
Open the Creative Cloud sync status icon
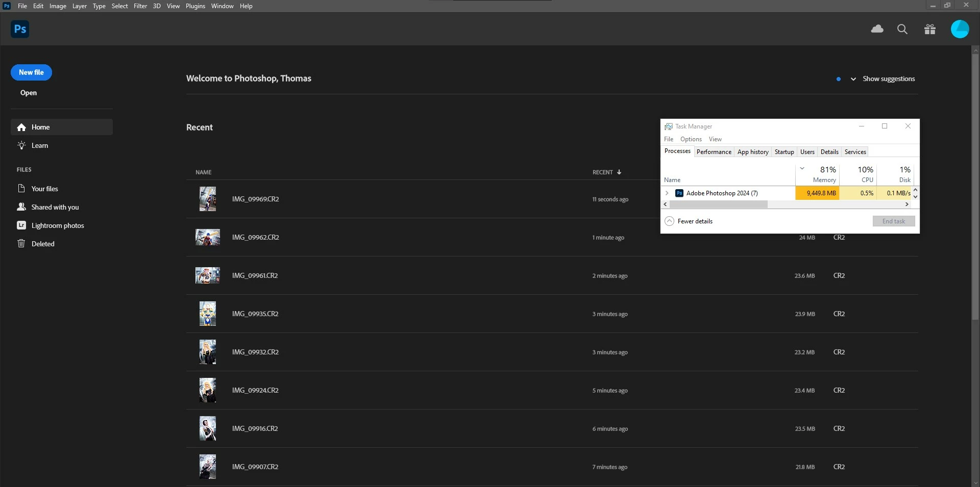877,29
